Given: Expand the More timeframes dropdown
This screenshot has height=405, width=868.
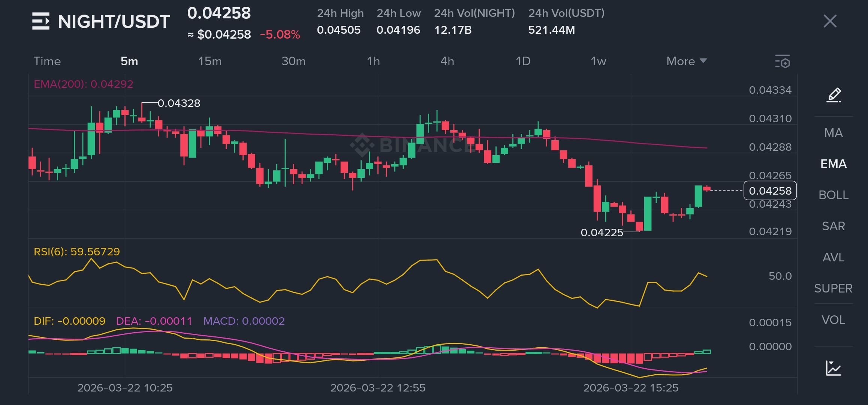Looking at the screenshot, I should pos(686,61).
